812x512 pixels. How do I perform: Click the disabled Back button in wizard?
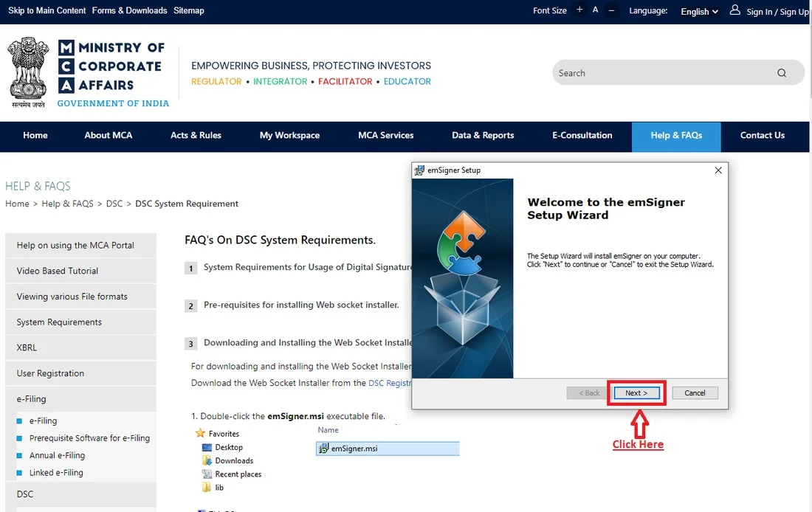pos(588,393)
